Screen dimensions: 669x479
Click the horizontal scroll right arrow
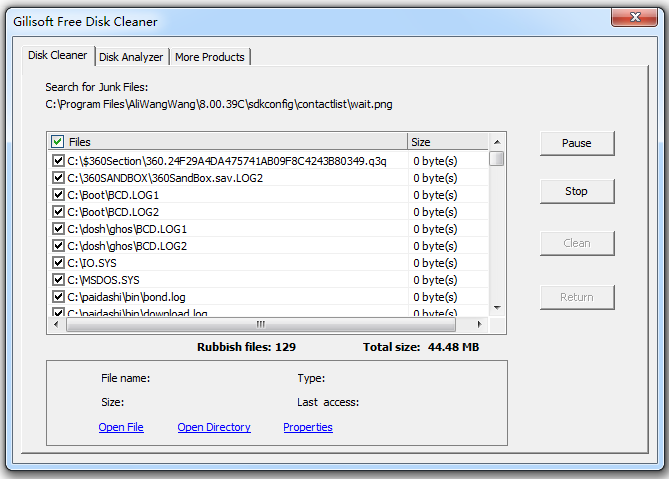(480, 325)
